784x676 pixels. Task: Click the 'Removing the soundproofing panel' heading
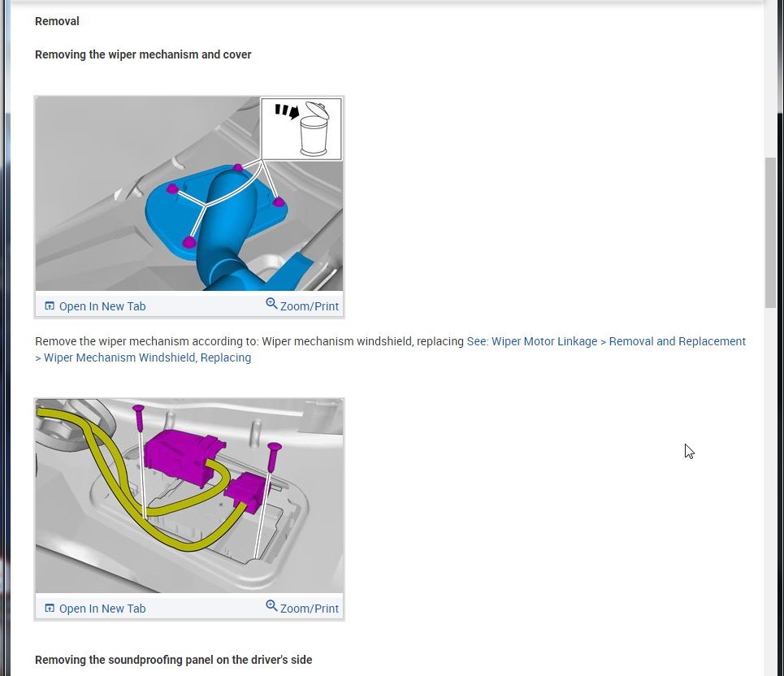[173, 660]
